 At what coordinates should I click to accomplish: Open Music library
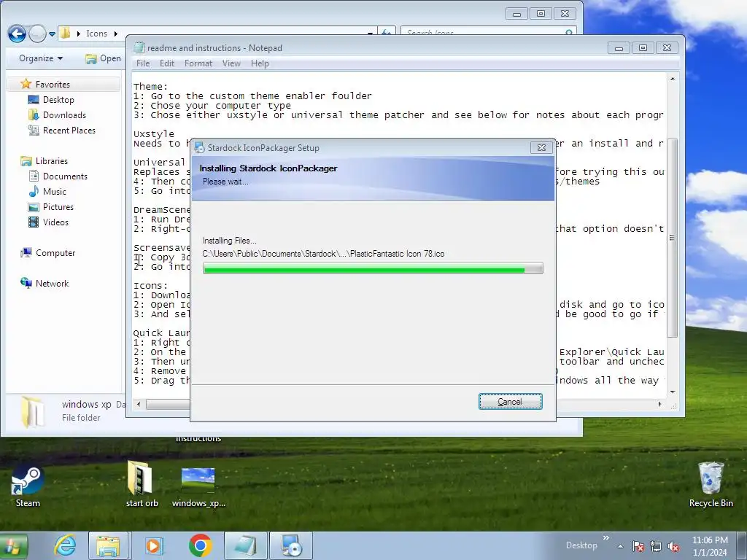[54, 192]
